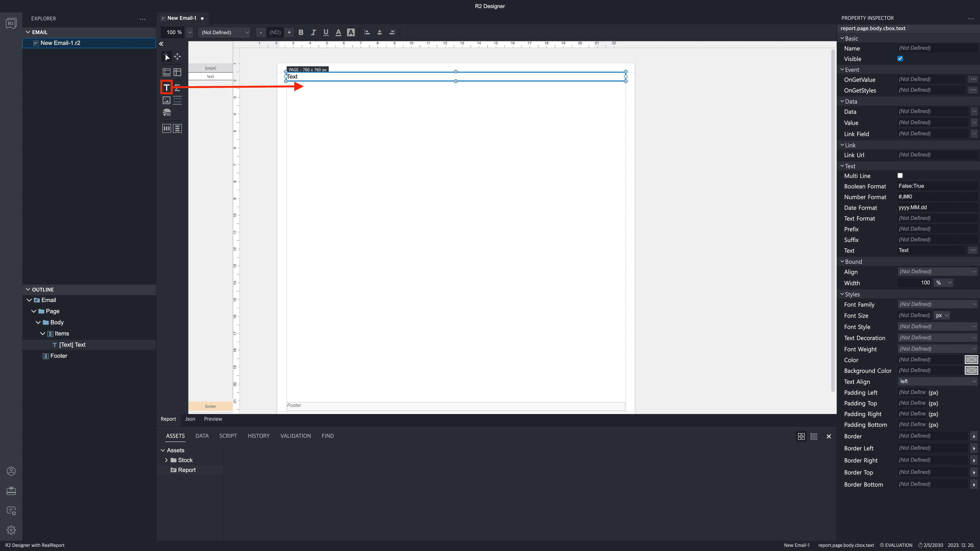The height and width of the screenshot is (551, 980).
Task: Enable the Multi Line checkbox
Action: point(900,175)
